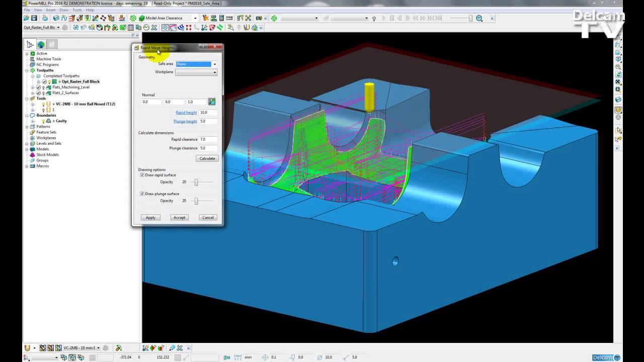Image resolution: width=644 pixels, height=362 pixels.
Task: Open Model Area Clearance strategy dropdown
Action: coord(195,18)
